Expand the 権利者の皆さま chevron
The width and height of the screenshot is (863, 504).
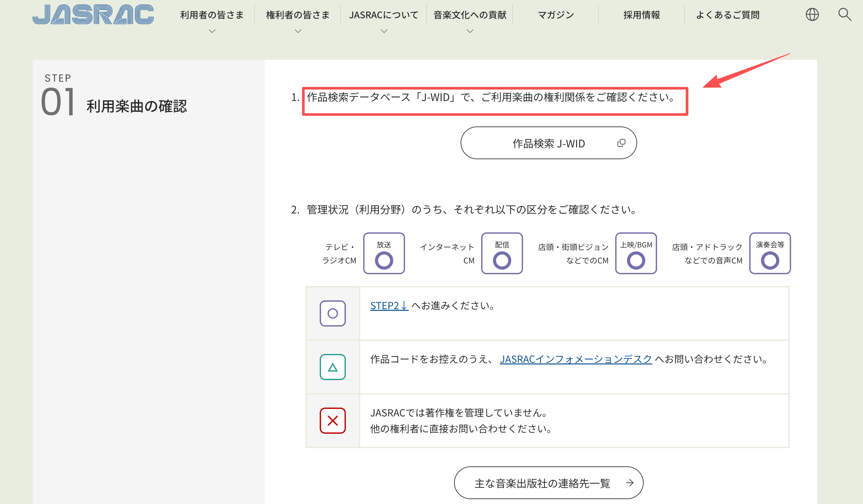tap(298, 31)
